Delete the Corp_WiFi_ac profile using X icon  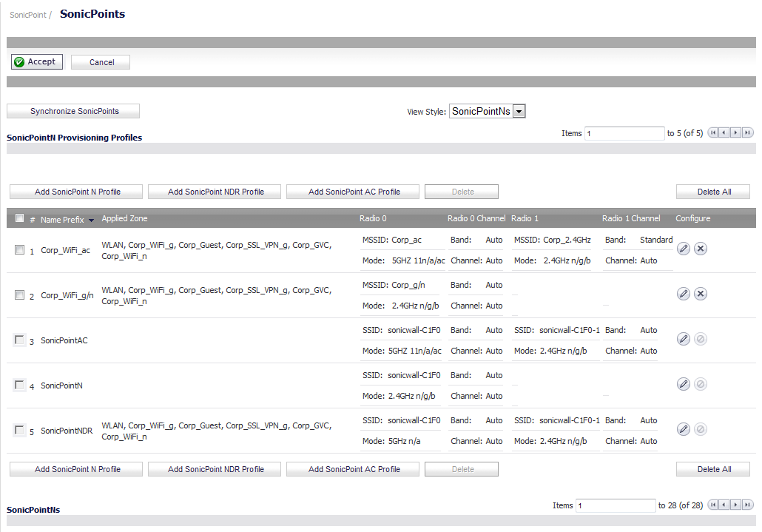[701, 249]
